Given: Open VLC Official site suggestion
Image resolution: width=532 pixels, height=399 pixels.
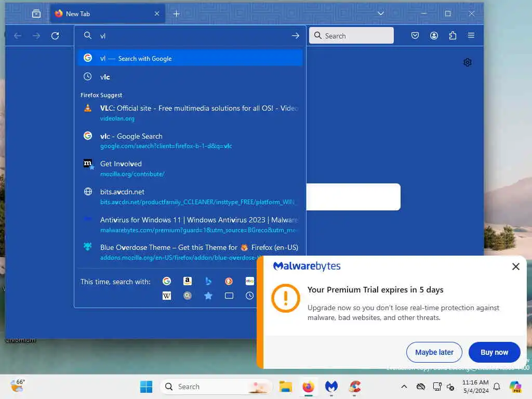Looking at the screenshot, I should coord(190,113).
